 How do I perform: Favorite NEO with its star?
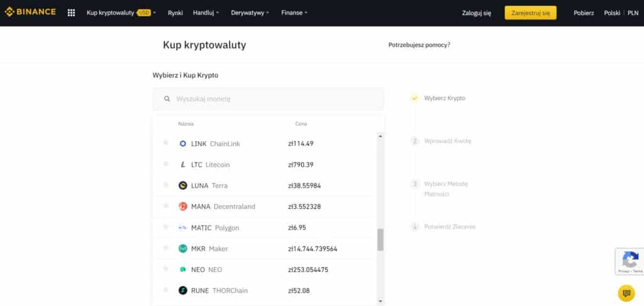[165, 269]
